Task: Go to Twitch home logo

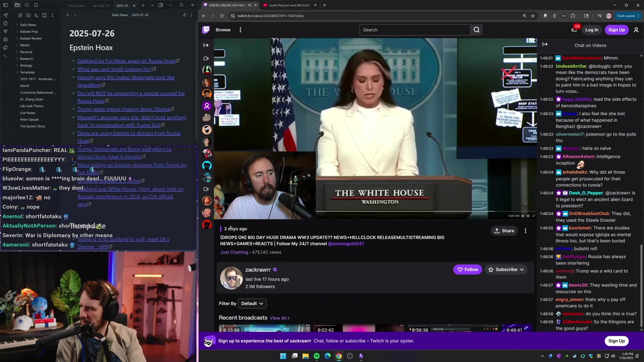Action: point(206,30)
